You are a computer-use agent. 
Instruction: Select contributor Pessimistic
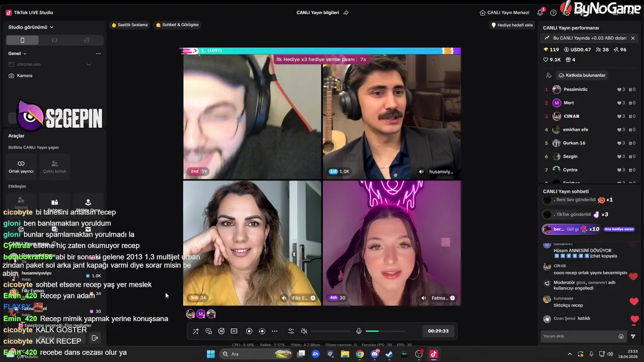(x=590, y=89)
